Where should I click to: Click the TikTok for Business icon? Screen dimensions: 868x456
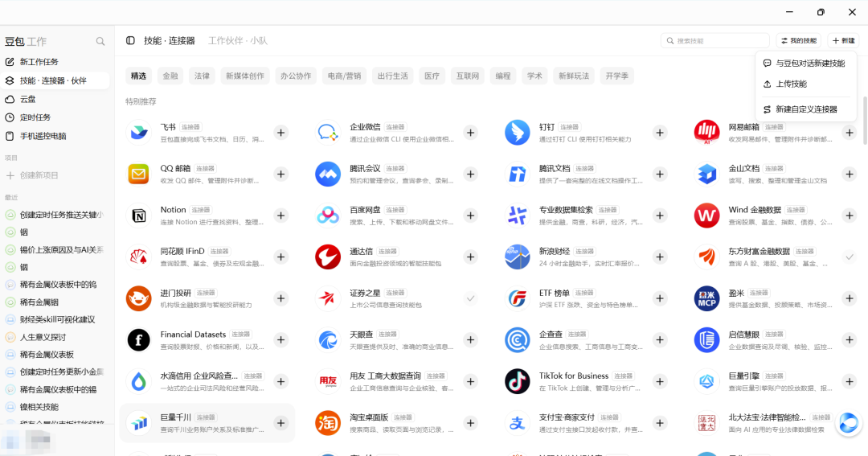click(x=517, y=381)
